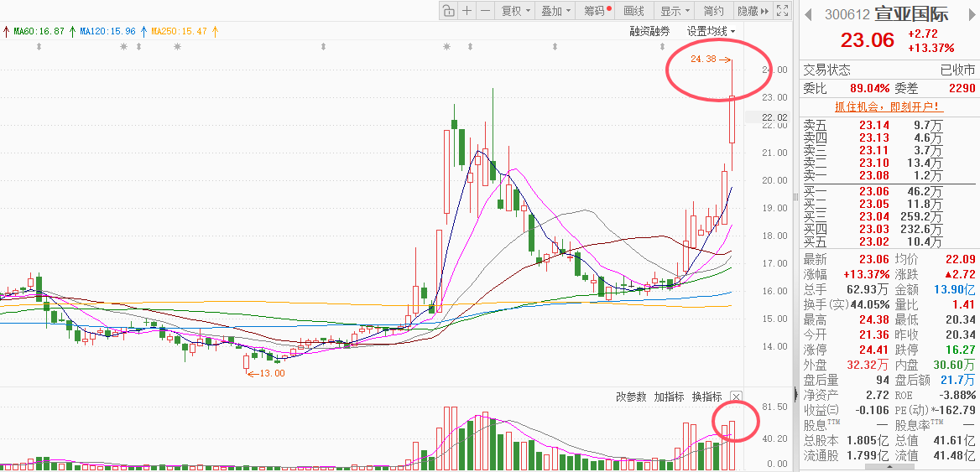
Task: Enter fullscreen with the expand-arrows icon
Action: click(782, 11)
